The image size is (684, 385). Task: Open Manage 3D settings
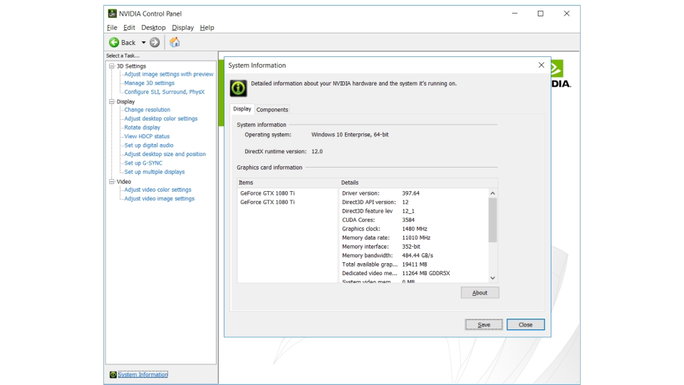pyautogui.click(x=149, y=83)
